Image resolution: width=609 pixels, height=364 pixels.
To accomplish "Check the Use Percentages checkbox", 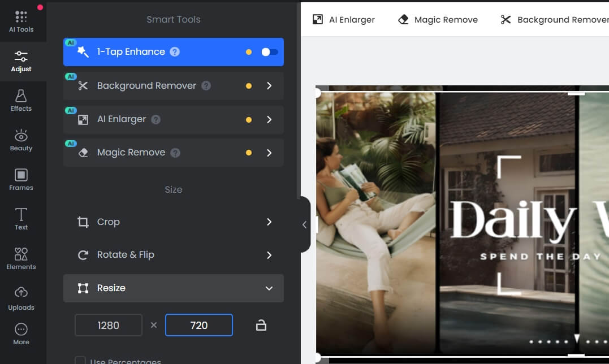I will point(81,361).
